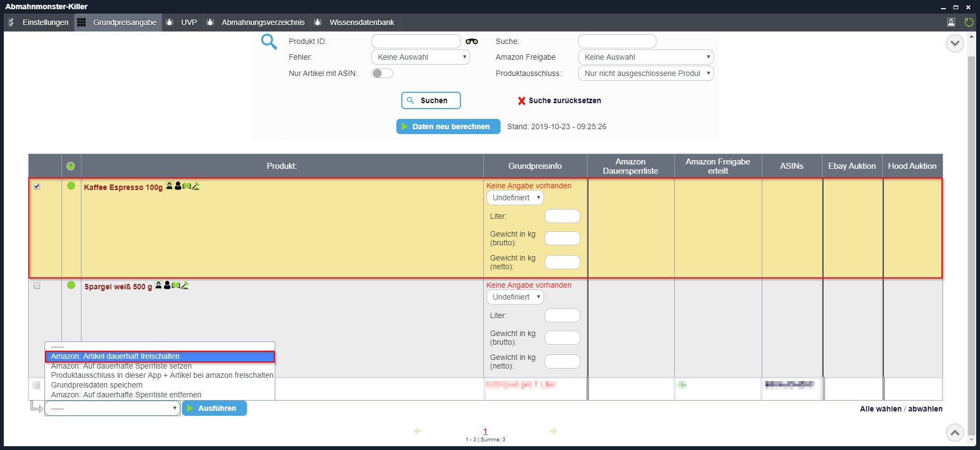Check the Spargel weiß 500 g row checkbox
The width and height of the screenshot is (980, 450).
coord(37,286)
